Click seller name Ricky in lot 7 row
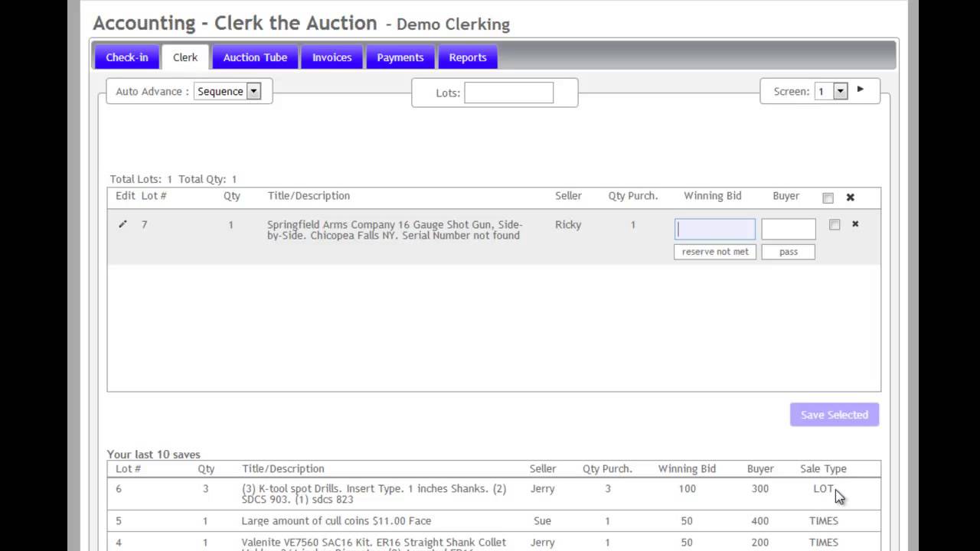 (568, 224)
